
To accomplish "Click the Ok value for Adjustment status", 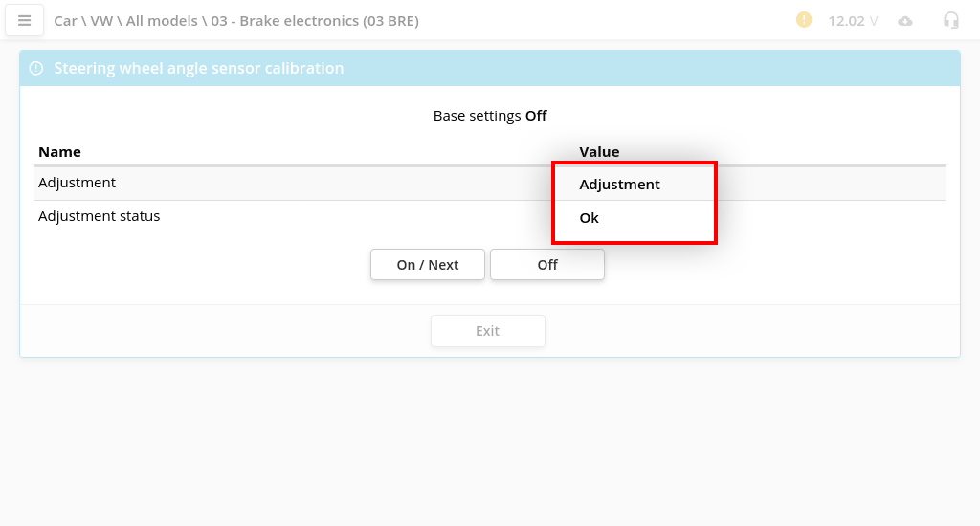I will (x=590, y=218).
